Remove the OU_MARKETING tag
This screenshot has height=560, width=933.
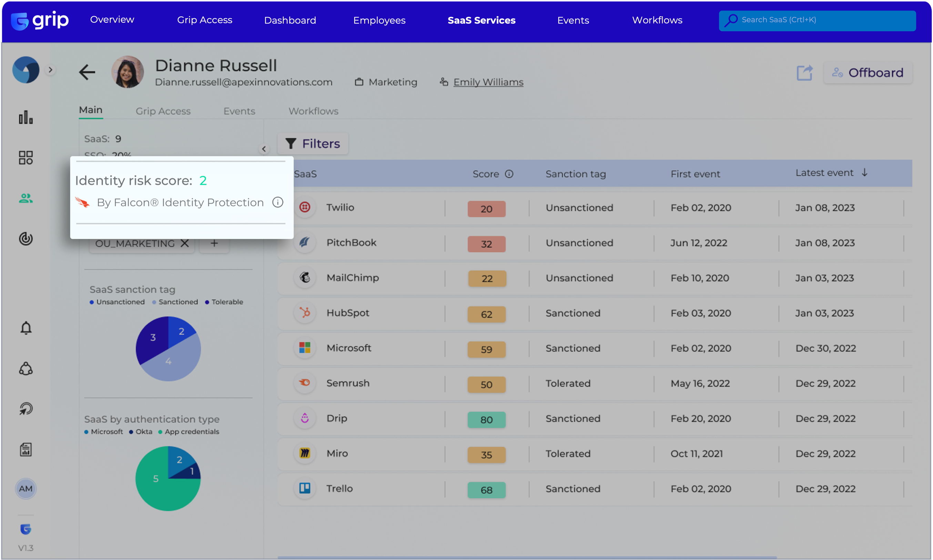tap(184, 243)
